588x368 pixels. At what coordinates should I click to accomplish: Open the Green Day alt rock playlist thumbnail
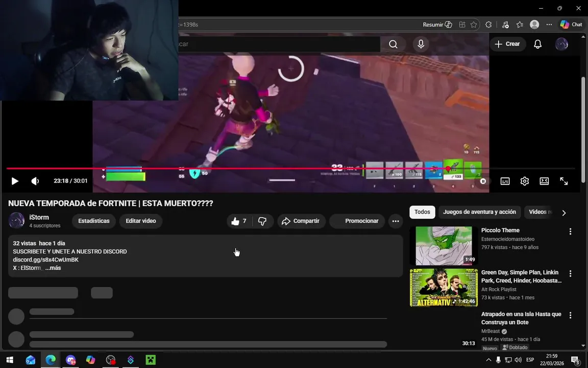[444, 287]
